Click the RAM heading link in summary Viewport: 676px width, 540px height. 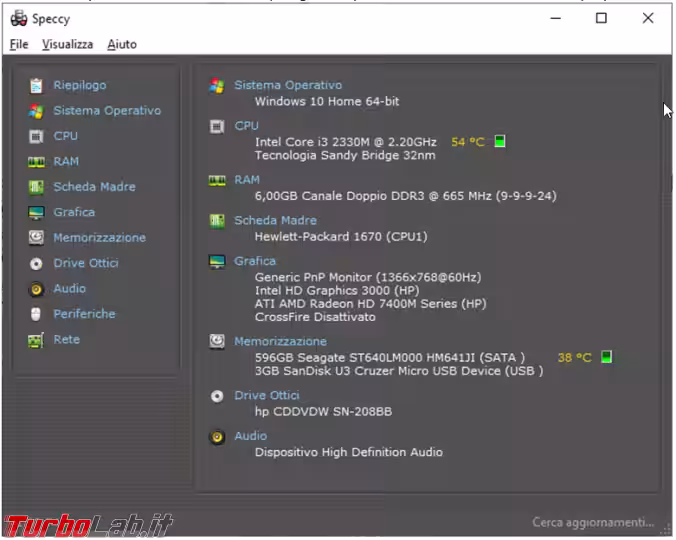pyautogui.click(x=247, y=179)
